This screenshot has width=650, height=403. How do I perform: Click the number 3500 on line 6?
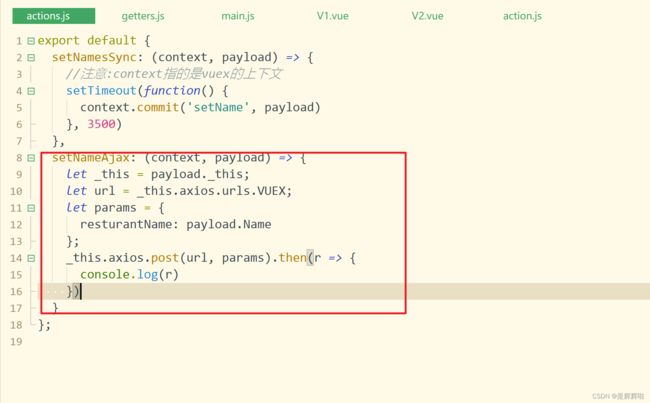click(101, 124)
